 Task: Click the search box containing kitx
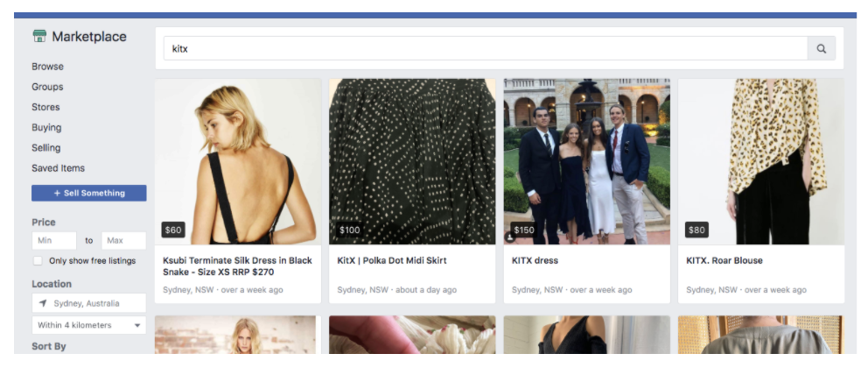pyautogui.click(x=486, y=49)
